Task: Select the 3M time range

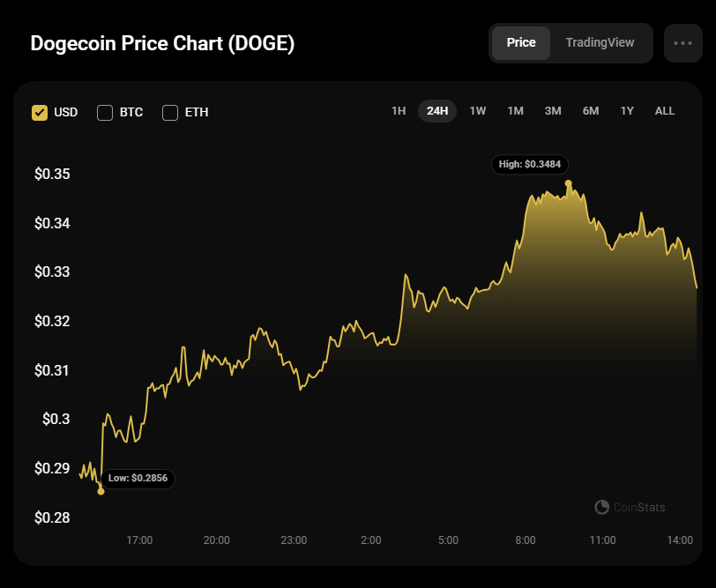Action: pos(553,111)
